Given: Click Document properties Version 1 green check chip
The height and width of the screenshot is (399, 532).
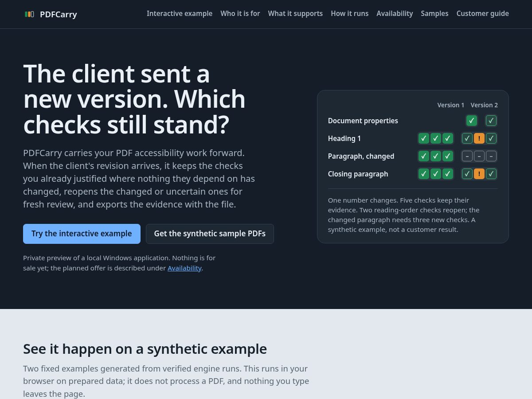Looking at the screenshot, I should tap(472, 121).
